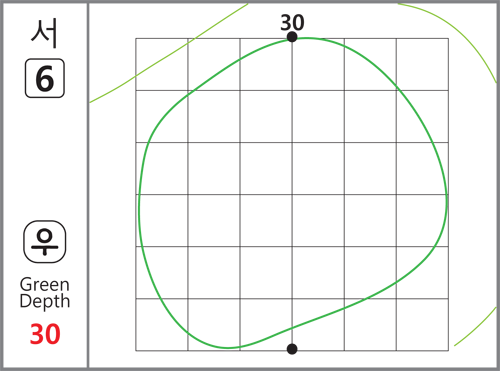Click the top-left grid cell
500x371 pixels.
(162, 64)
